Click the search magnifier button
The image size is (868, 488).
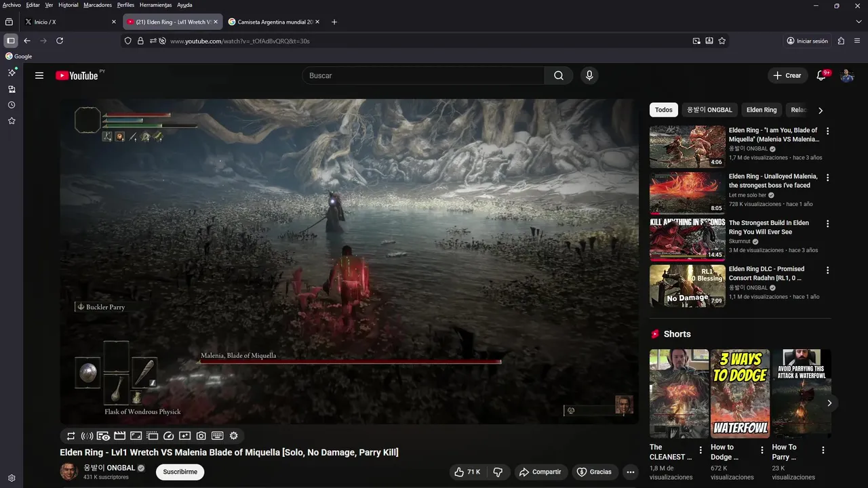(x=559, y=75)
